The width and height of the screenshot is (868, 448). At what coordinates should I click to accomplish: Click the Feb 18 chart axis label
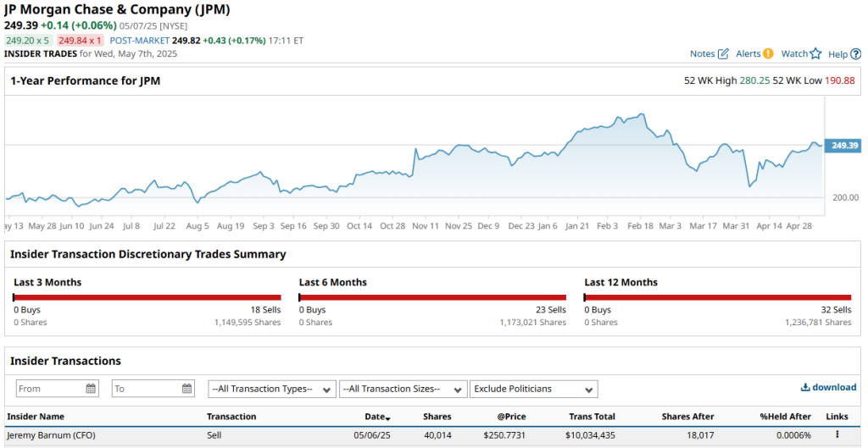pos(641,226)
